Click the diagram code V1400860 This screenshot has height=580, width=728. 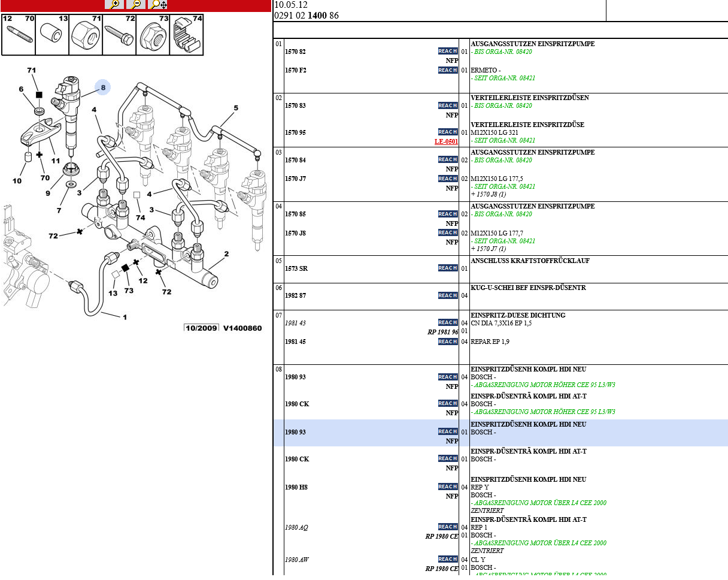tap(242, 328)
